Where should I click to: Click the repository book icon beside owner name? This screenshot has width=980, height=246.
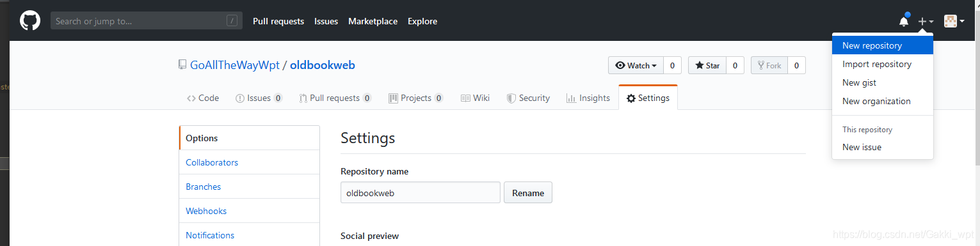point(182,65)
